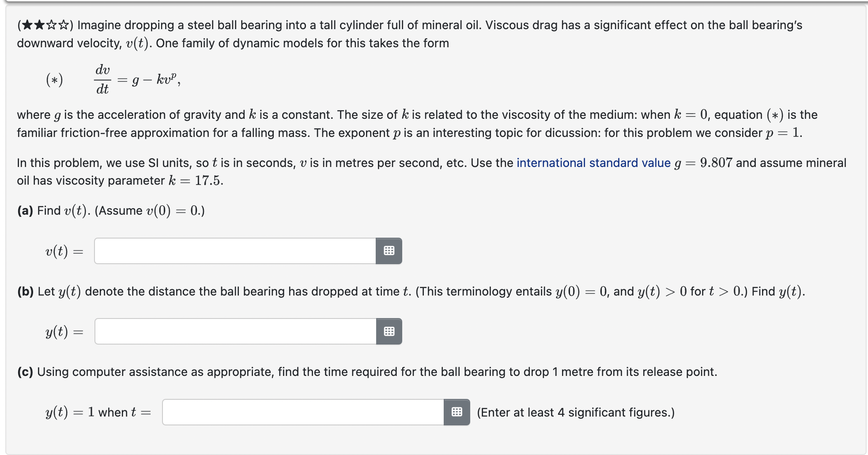868x455 pixels.
Task: Click the v(t) answer input box
Action: [x=235, y=251]
